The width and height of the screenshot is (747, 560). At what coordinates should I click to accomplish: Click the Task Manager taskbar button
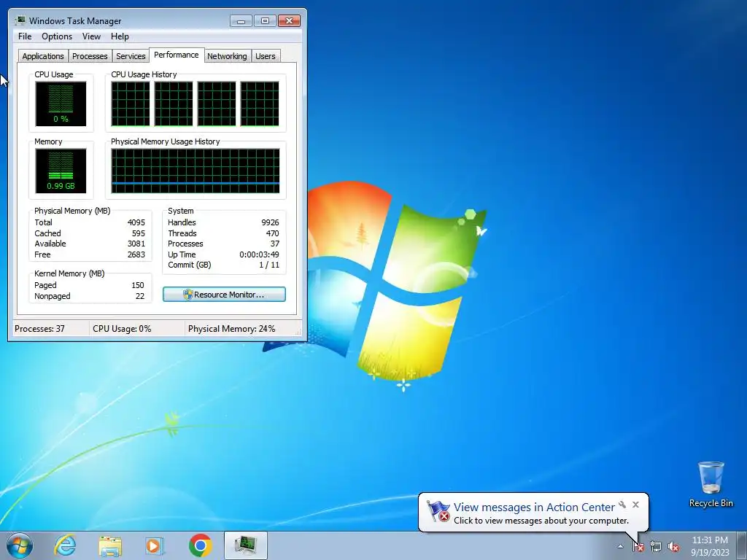click(246, 545)
